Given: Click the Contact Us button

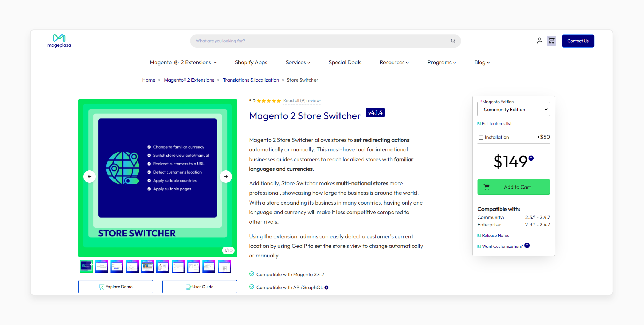Looking at the screenshot, I should tap(578, 41).
